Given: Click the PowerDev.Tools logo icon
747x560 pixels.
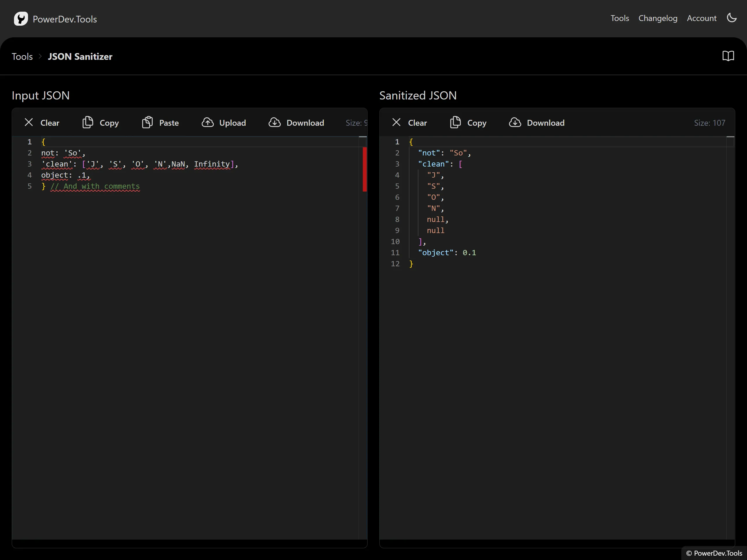Looking at the screenshot, I should pos(21,19).
